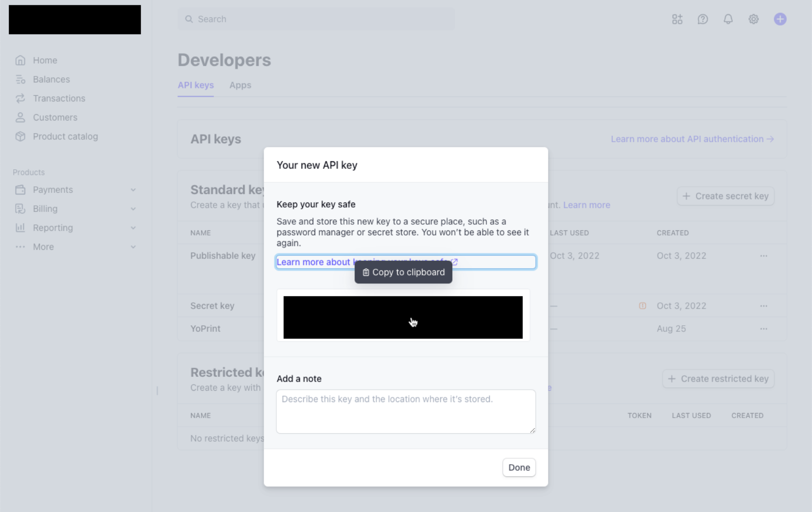Screen dimensions: 812x512
Task: Click the Search field at top
Action: (316, 19)
